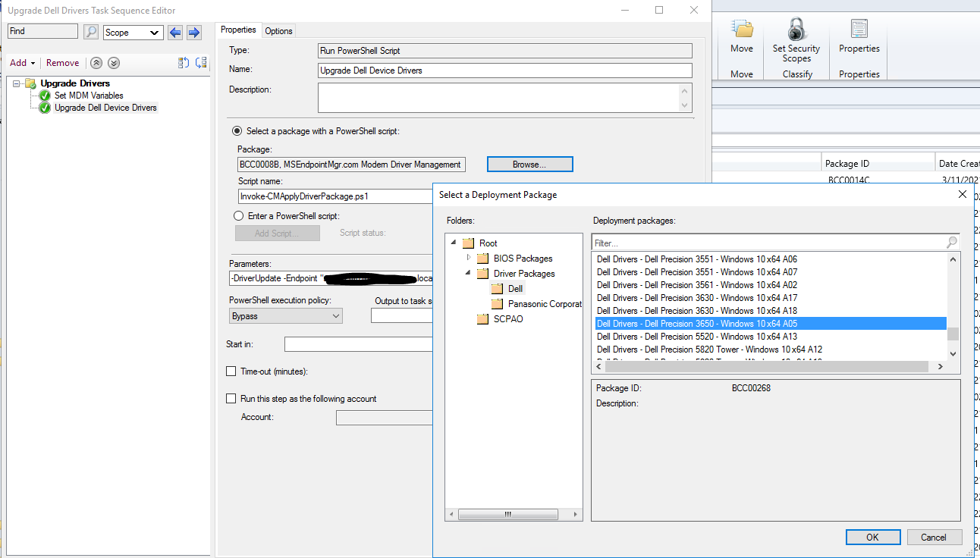Click the Dell folder icon

pyautogui.click(x=497, y=289)
